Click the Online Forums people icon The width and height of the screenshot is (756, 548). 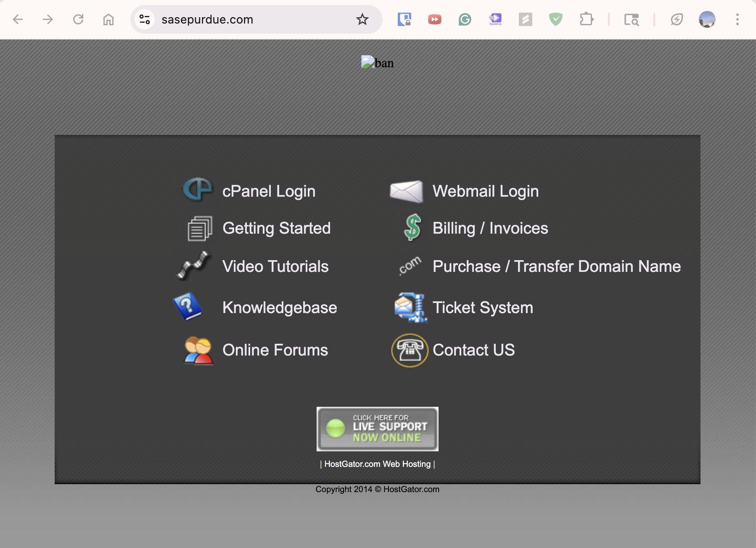198,350
